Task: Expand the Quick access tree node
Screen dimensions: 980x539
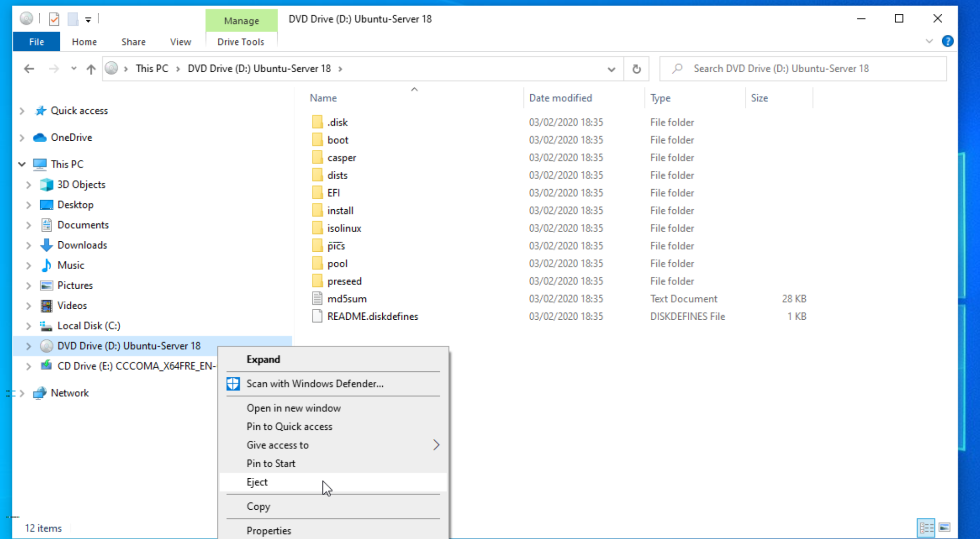Action: [22, 111]
